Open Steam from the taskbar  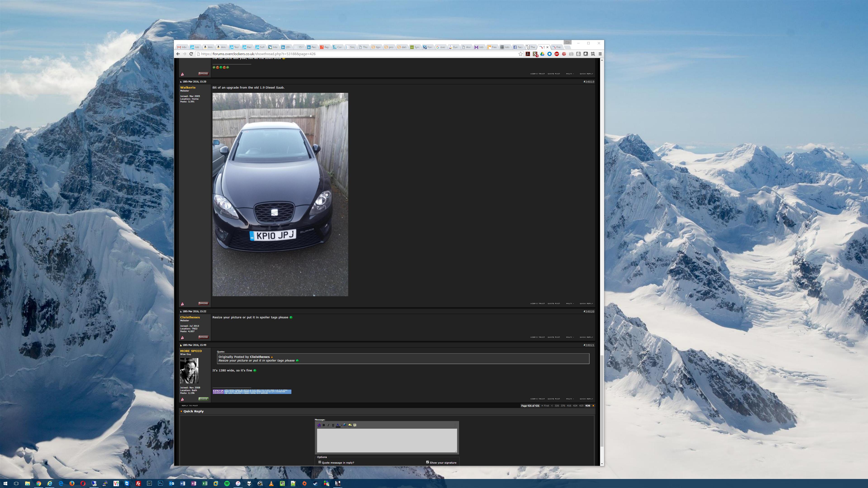(315, 484)
